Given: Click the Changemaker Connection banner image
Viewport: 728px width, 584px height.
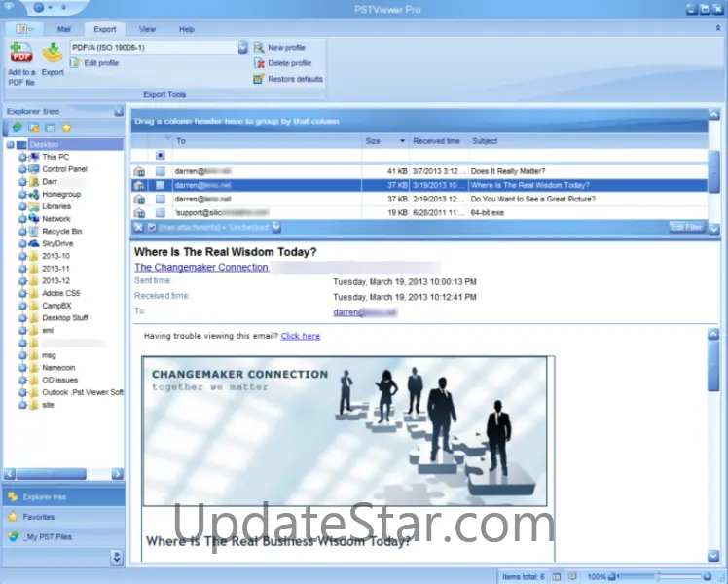Looking at the screenshot, I should pos(345,431).
